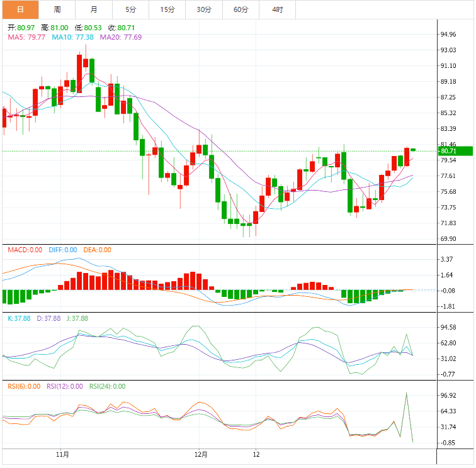Click the RSI(6) indicator label

point(24,386)
